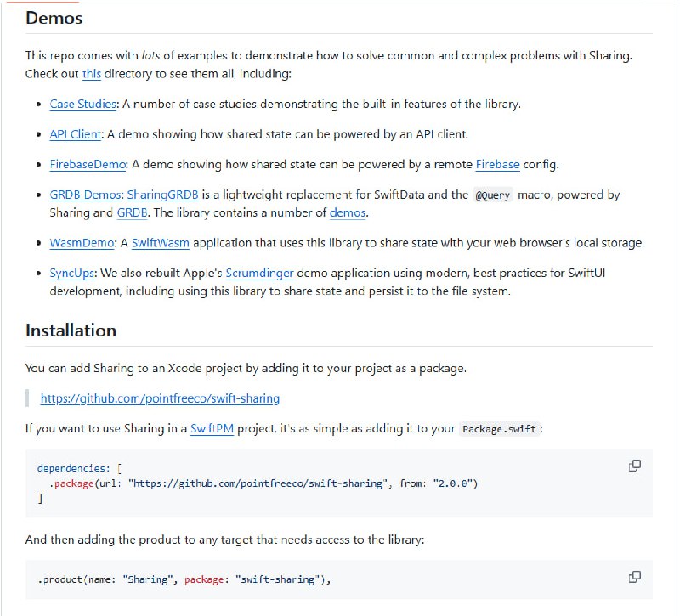Click the GRDB link after 'Sharing and'
Image resolution: width=680 pixels, height=616 pixels.
tap(132, 212)
